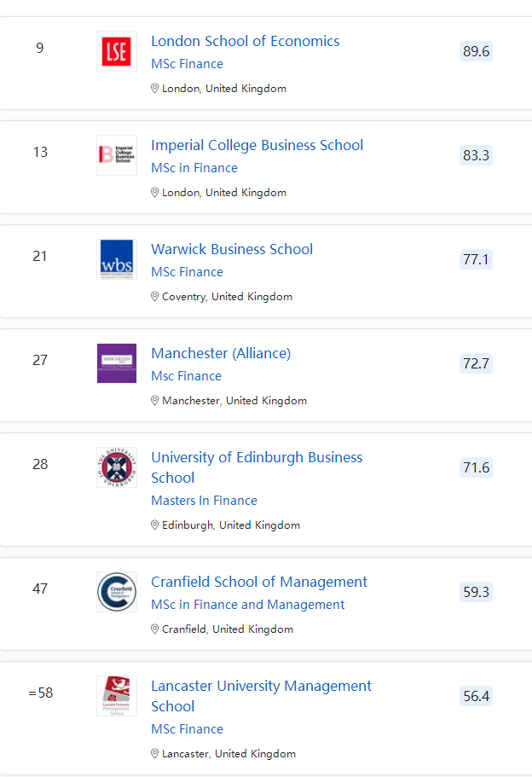Click the Warwick Business School wbs logo

tap(116, 259)
